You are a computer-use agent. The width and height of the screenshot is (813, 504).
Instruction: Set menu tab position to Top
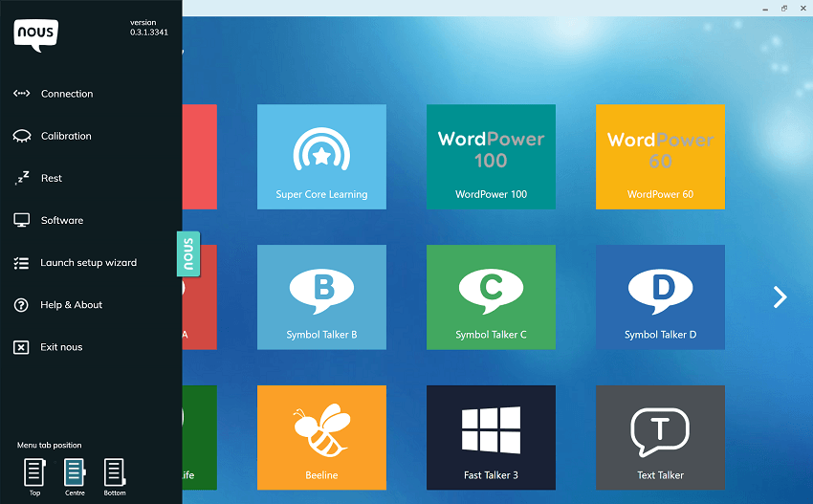(34, 472)
